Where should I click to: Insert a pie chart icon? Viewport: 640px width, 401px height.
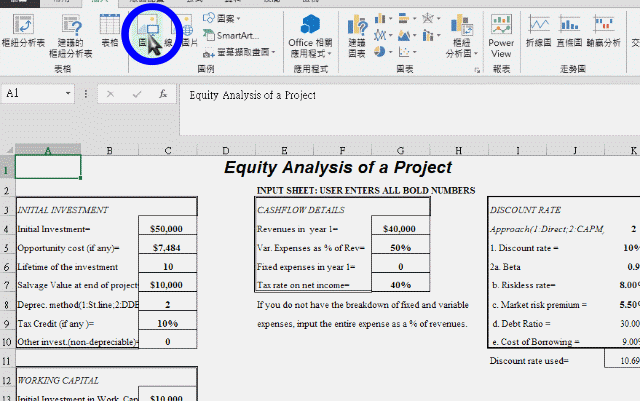click(380, 52)
